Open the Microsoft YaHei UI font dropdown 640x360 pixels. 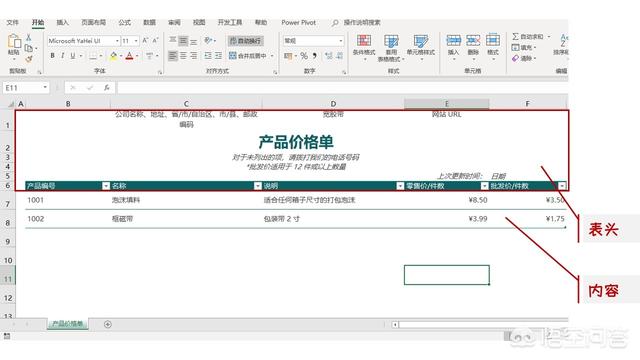coord(117,41)
